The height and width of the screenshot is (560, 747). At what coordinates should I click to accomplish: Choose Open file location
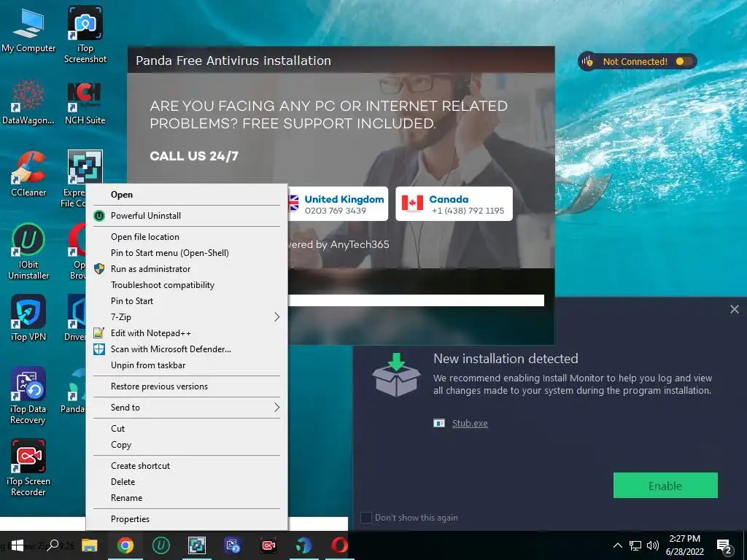(x=186, y=237)
